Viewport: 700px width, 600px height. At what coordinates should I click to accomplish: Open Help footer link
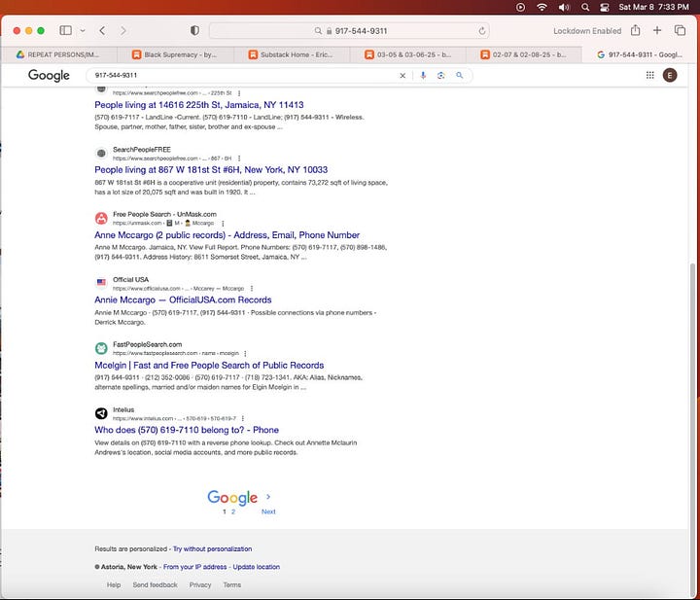tap(114, 584)
